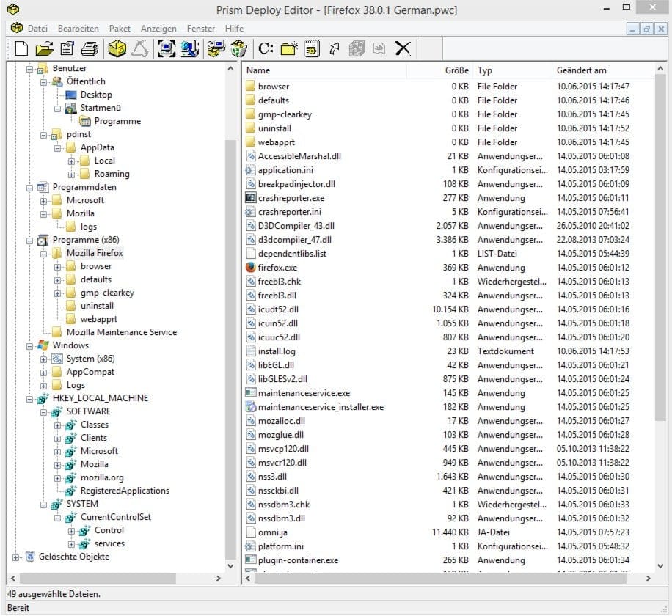Click the shortcut arrow toolbar icon

tap(335, 48)
